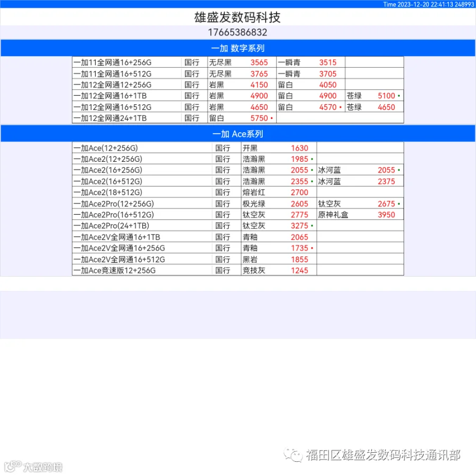Image resolution: width=476 pixels, height=476 pixels.
Task: Select the row label "一加Ace2Pro(16+512G)"
Action: point(114,215)
